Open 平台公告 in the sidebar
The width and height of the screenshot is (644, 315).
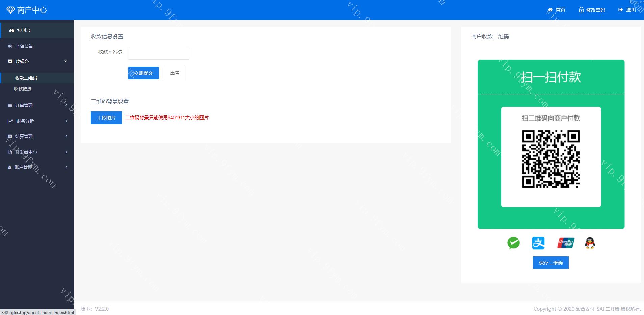(x=24, y=46)
